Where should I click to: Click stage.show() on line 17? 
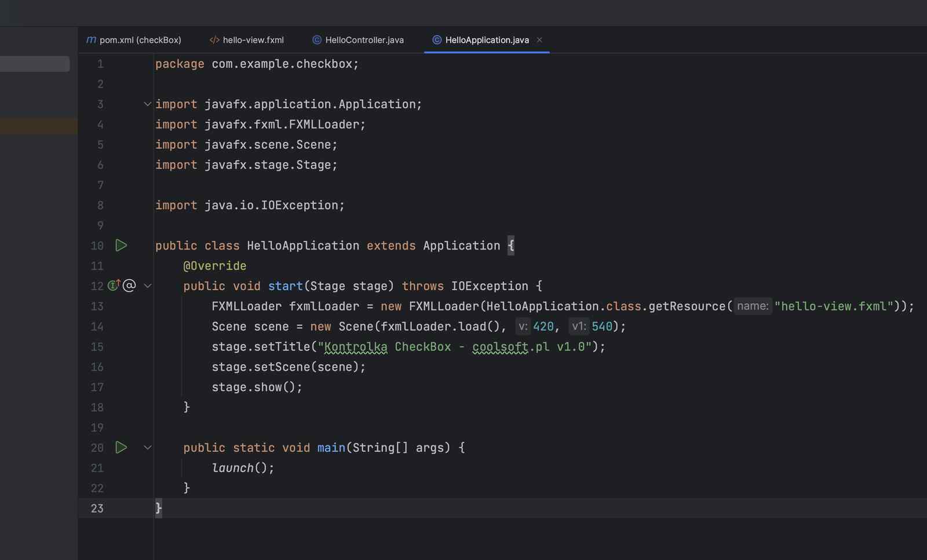(257, 387)
